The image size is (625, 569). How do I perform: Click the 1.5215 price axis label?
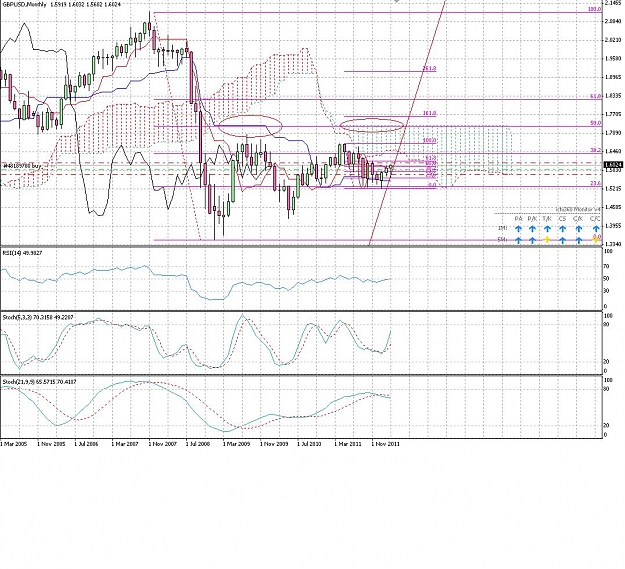click(x=613, y=188)
